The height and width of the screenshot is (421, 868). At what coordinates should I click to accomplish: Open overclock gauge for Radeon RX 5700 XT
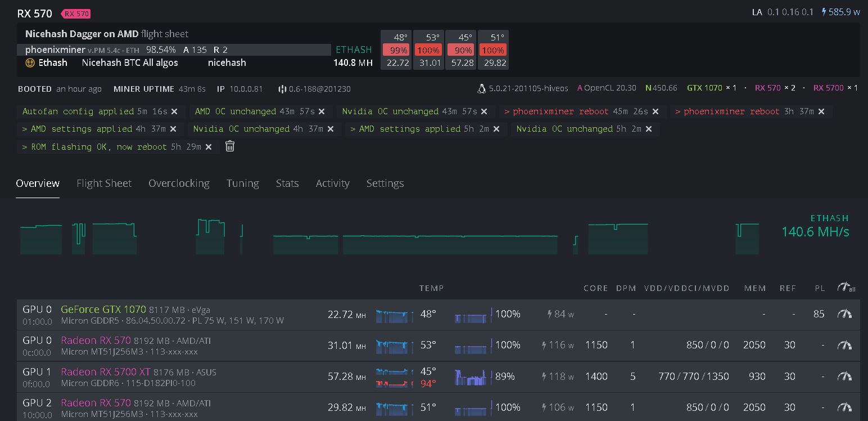[844, 377]
